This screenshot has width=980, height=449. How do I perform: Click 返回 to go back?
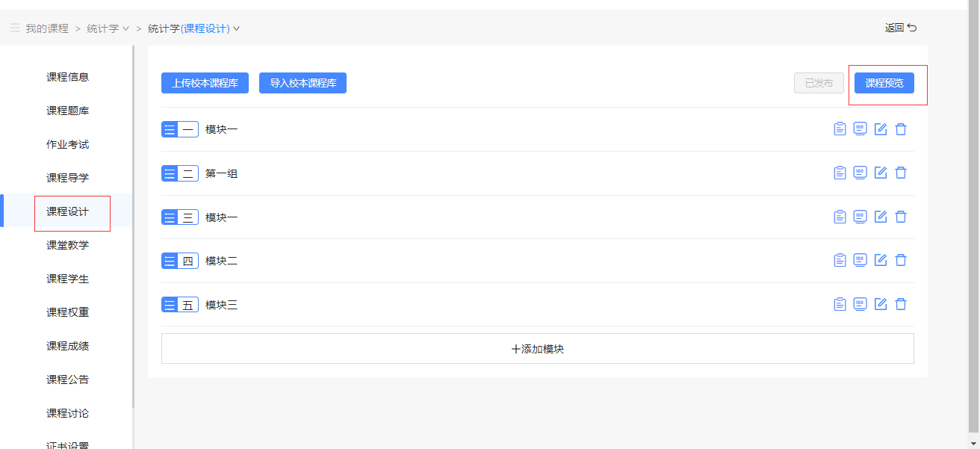901,28
